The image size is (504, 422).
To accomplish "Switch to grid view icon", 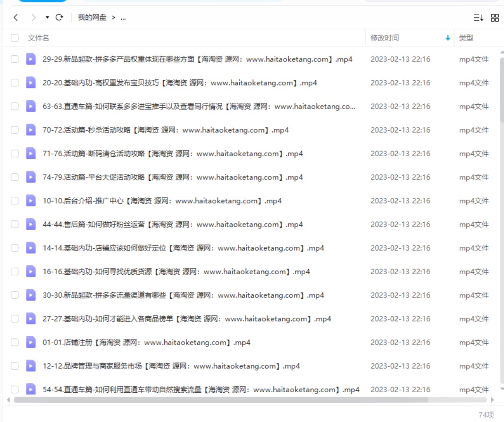I will (495, 17).
